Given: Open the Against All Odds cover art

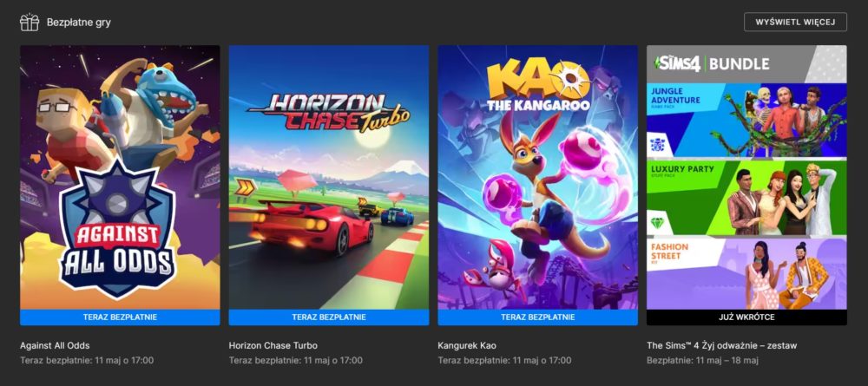Looking at the screenshot, I should click(x=120, y=177).
